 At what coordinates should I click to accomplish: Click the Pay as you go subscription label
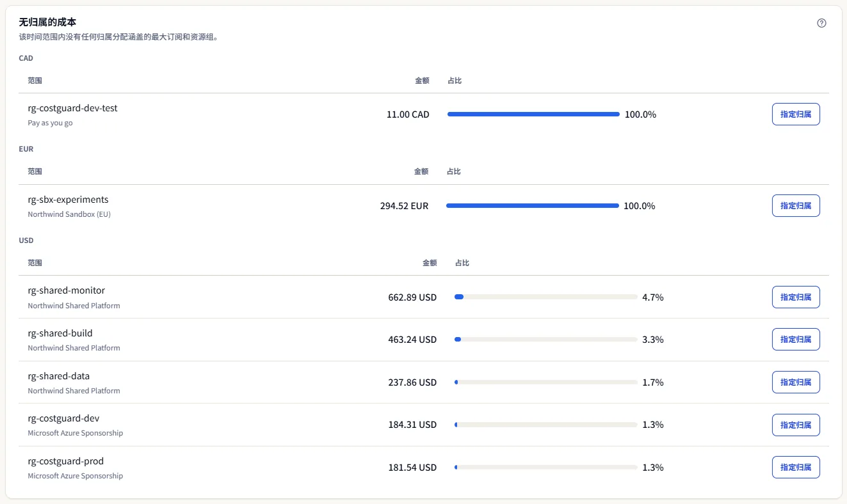click(x=50, y=123)
